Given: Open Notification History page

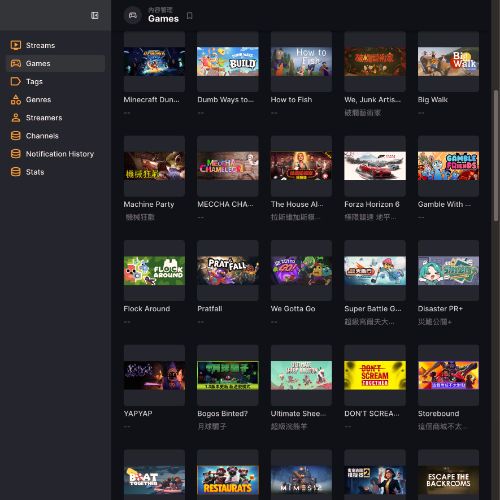Looking at the screenshot, I should click(56, 154).
